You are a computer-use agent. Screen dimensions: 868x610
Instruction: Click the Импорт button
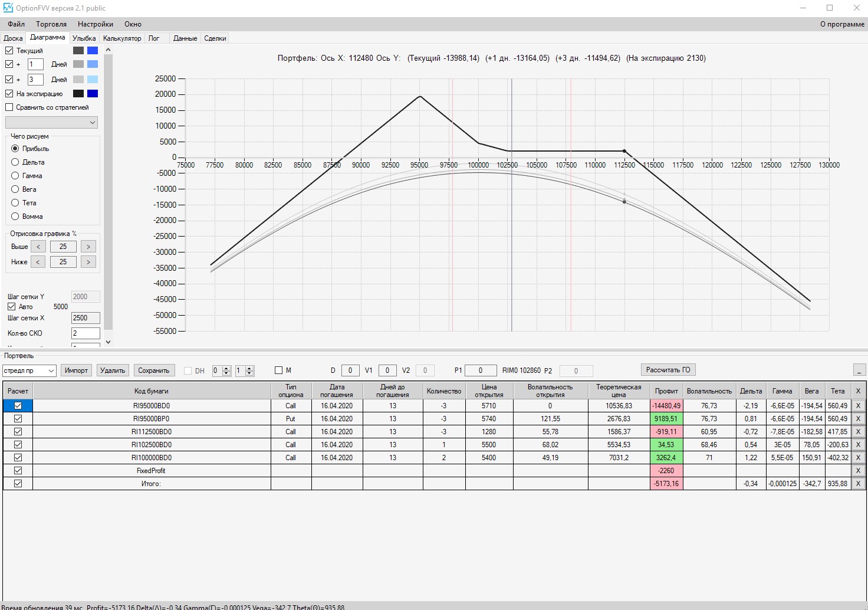[77, 370]
